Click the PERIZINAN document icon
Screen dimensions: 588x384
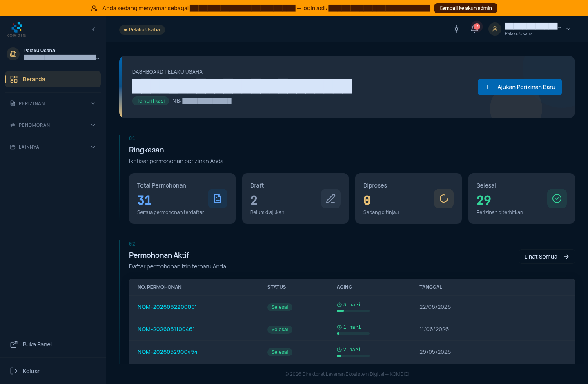click(x=13, y=103)
